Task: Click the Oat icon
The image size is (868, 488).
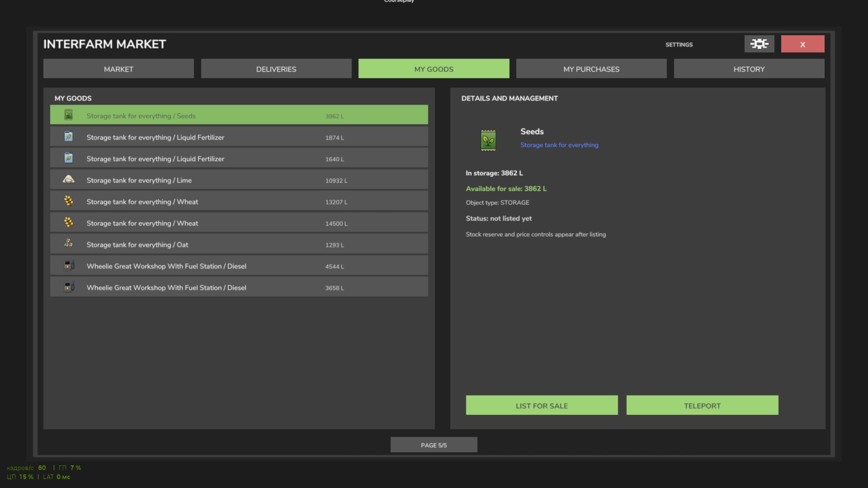Action: [x=68, y=244]
